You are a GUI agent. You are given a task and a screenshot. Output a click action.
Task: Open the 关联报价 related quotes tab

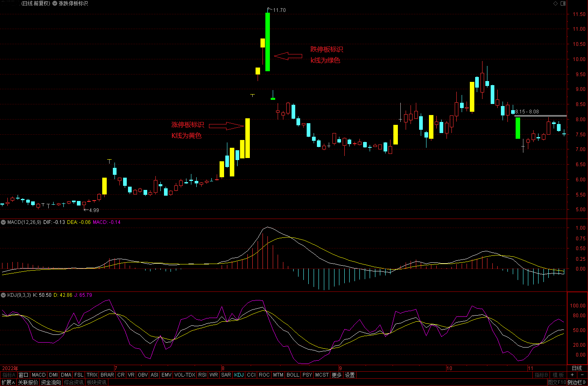[28, 382]
